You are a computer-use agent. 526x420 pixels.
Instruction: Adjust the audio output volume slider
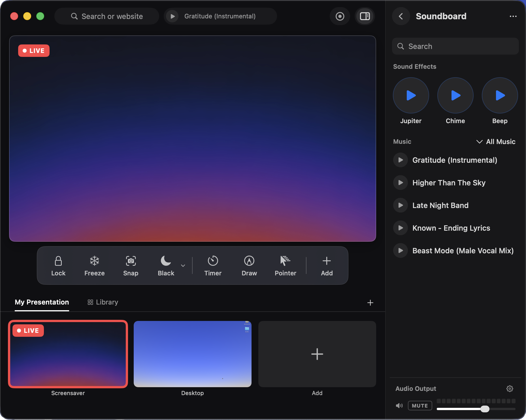click(485, 409)
